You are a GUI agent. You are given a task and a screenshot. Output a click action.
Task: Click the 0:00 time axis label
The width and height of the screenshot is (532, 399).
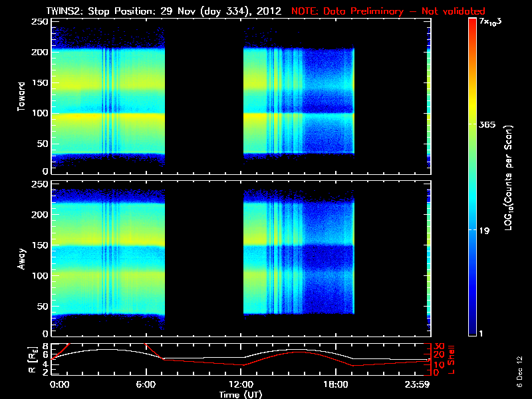pos(59,384)
